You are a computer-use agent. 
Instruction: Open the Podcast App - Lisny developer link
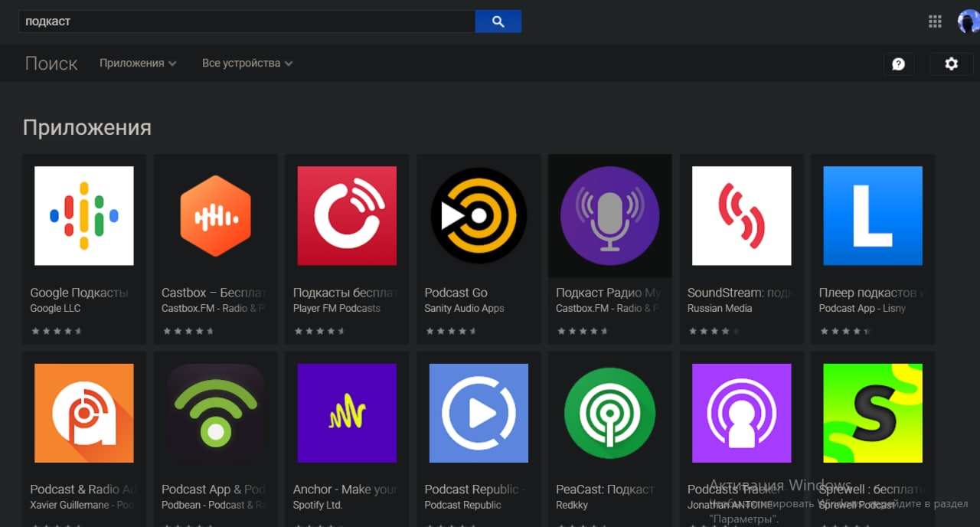point(862,308)
